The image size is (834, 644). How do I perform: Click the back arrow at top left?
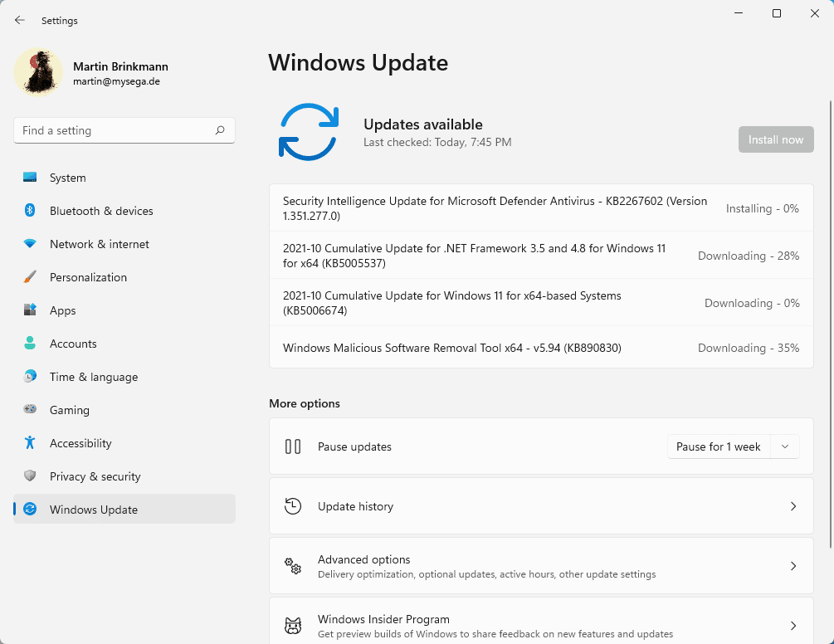pyautogui.click(x=19, y=20)
